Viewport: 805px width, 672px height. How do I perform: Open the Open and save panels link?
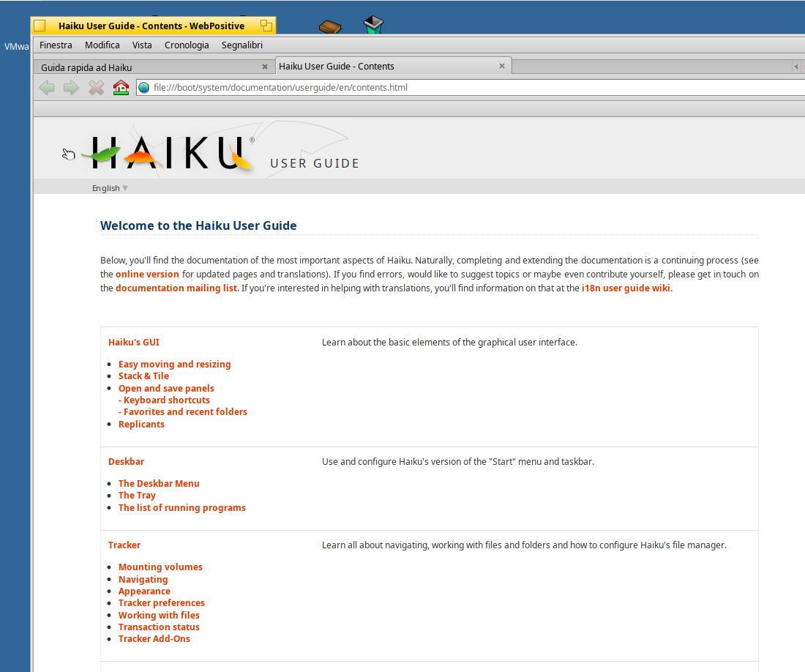(166, 389)
